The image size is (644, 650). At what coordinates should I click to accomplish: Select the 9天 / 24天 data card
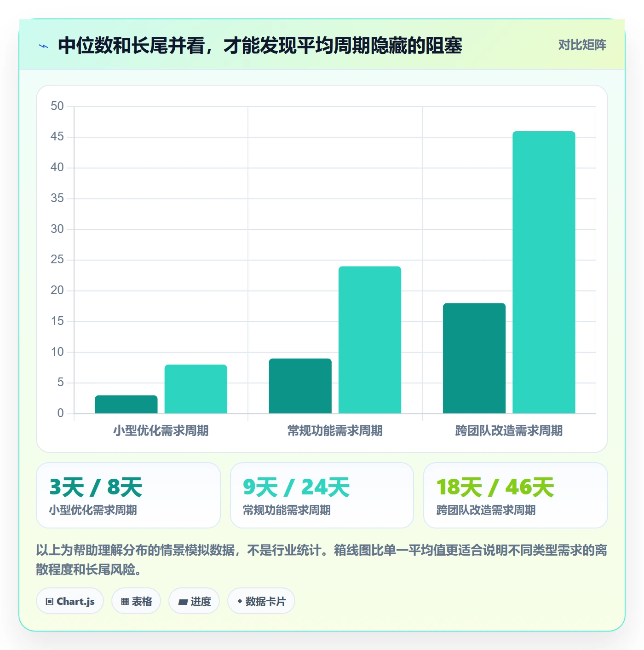[322, 495]
